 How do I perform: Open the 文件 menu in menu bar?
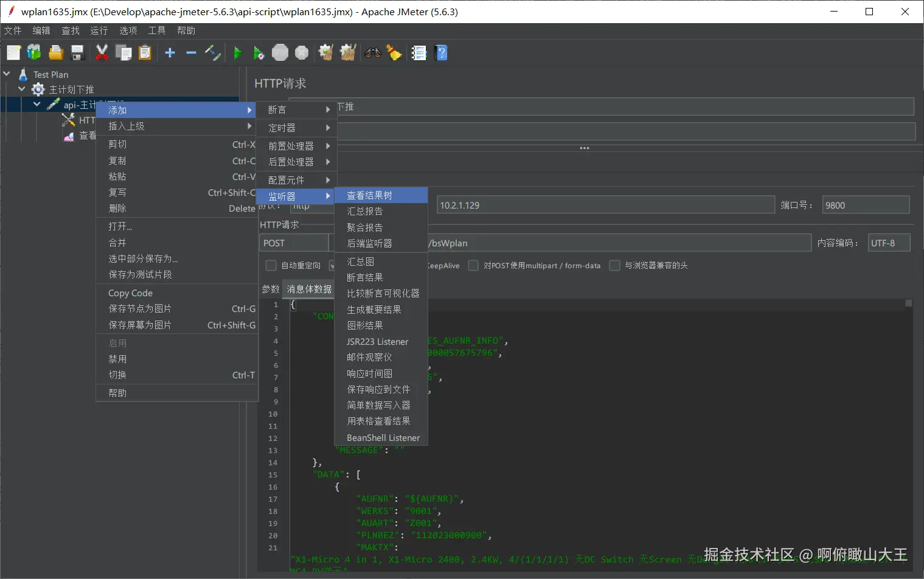click(13, 30)
